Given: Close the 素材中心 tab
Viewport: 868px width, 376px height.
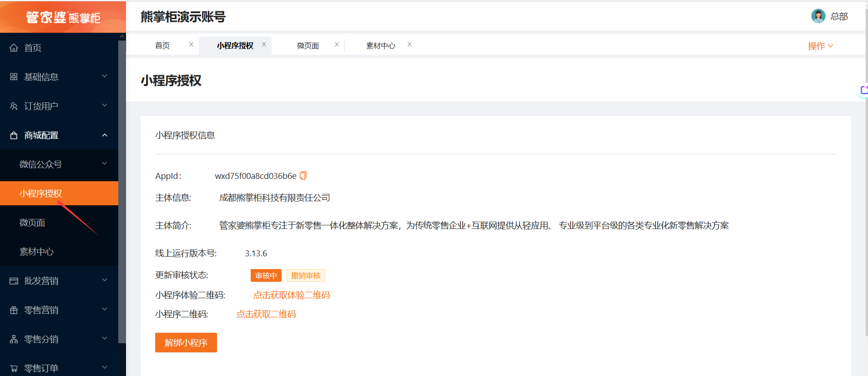Looking at the screenshot, I should pos(409,44).
